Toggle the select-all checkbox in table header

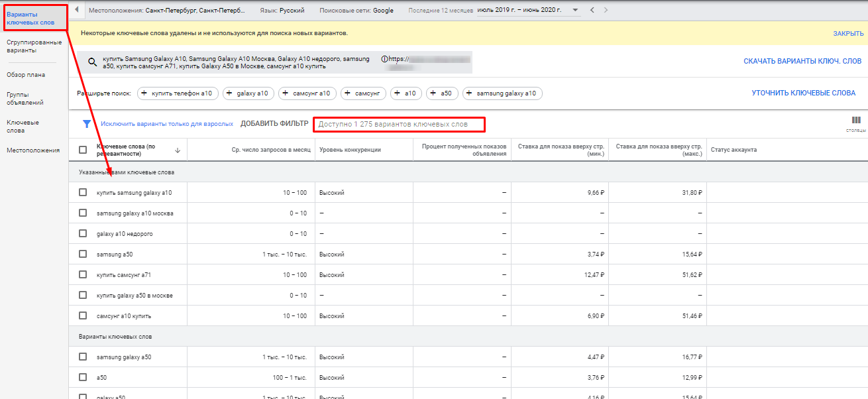(83, 150)
